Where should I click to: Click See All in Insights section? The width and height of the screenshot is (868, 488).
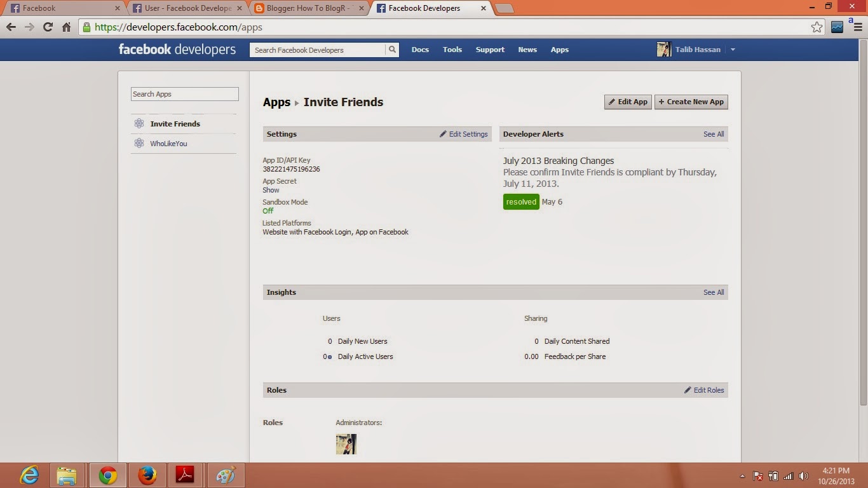(x=714, y=292)
